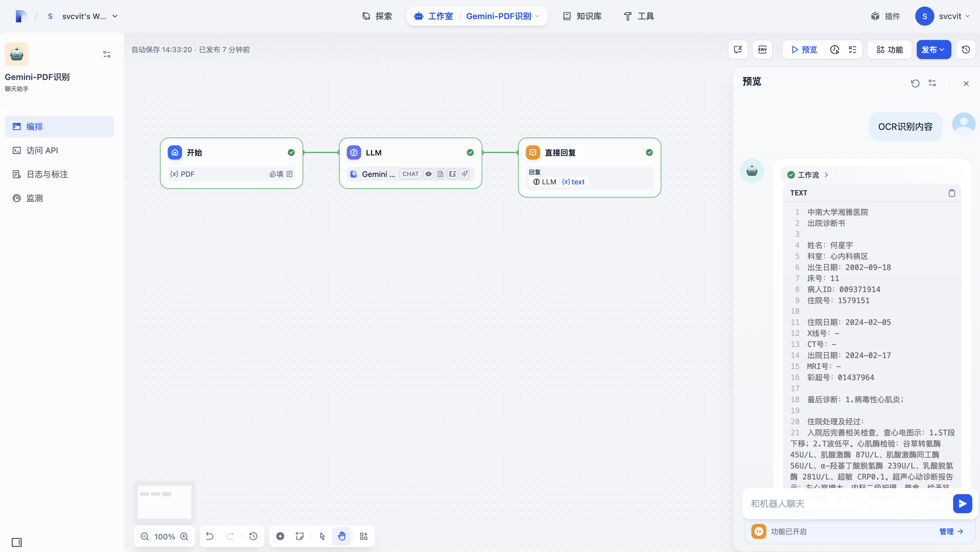Toggle the checklist icon in toolbar

tap(853, 50)
